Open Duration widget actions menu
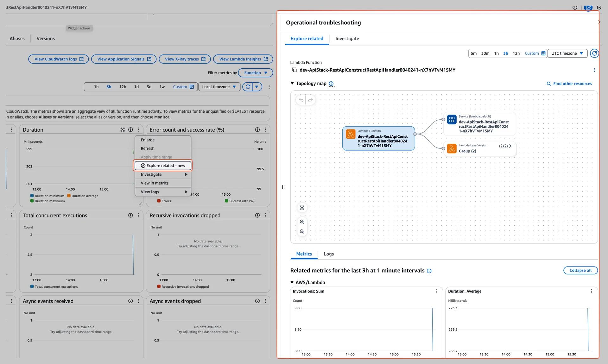 click(x=138, y=130)
